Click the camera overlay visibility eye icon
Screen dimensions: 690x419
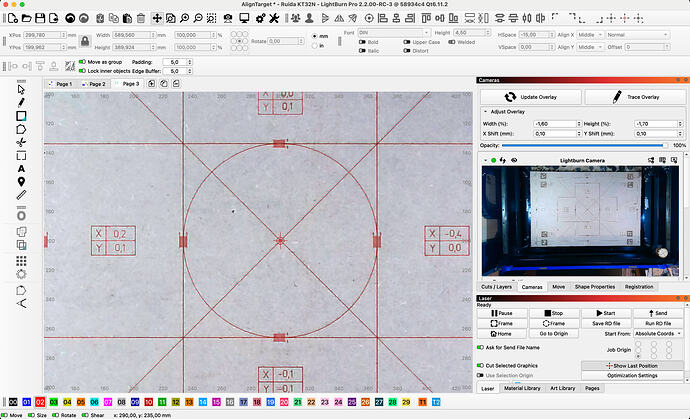pos(514,160)
